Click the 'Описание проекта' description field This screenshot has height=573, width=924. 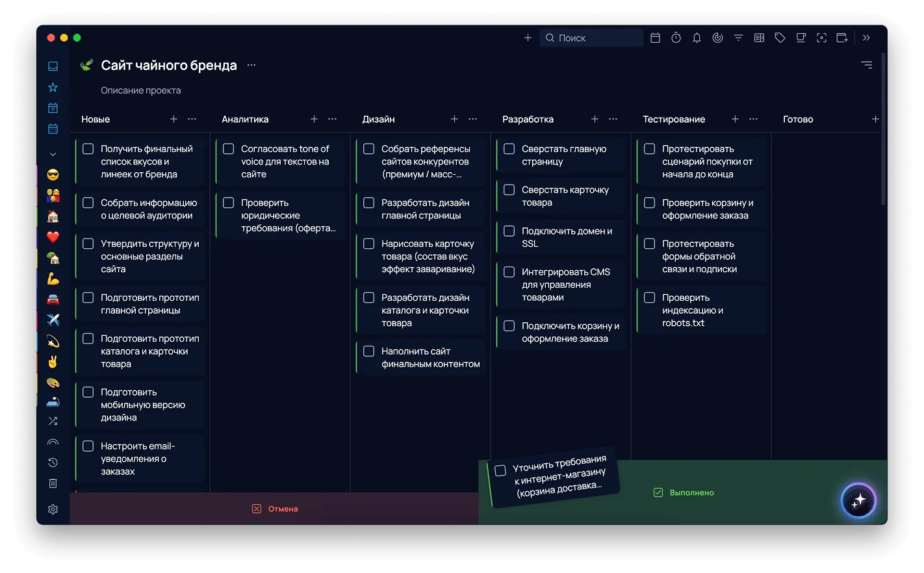141,90
